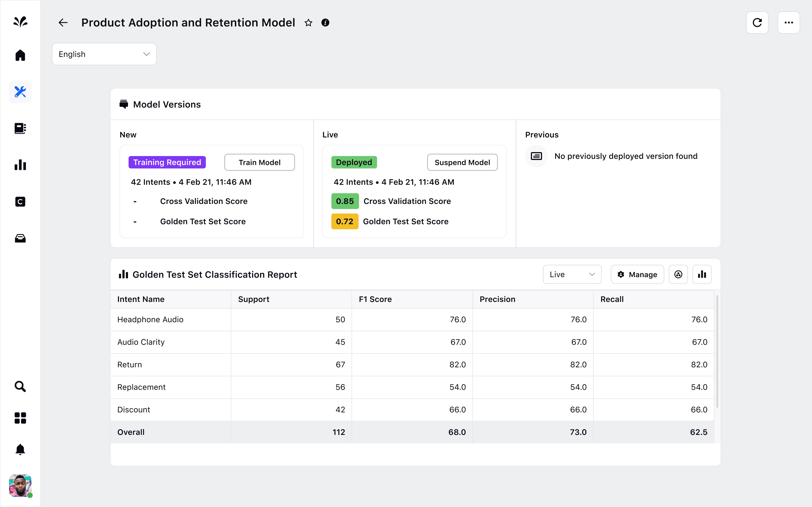Viewport: 812px width, 507px height.
Task: Click the 'C' app icon in sidebar
Action: (20, 201)
